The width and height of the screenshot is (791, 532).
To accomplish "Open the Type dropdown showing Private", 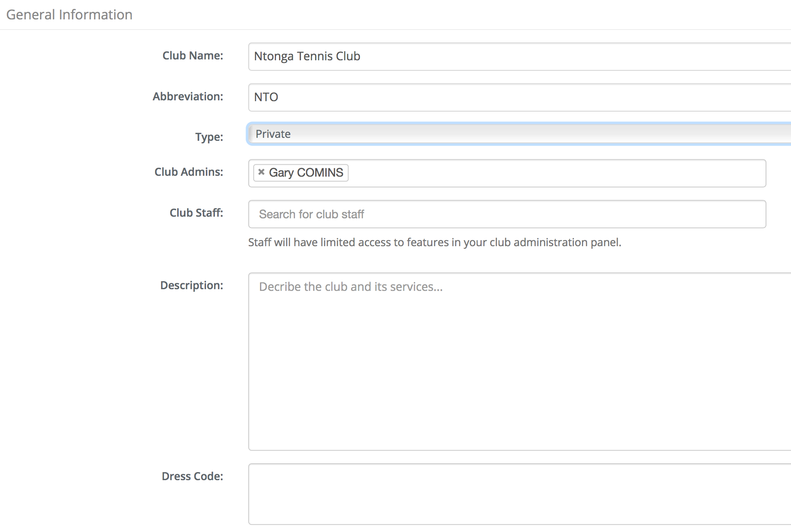I will coord(519,134).
